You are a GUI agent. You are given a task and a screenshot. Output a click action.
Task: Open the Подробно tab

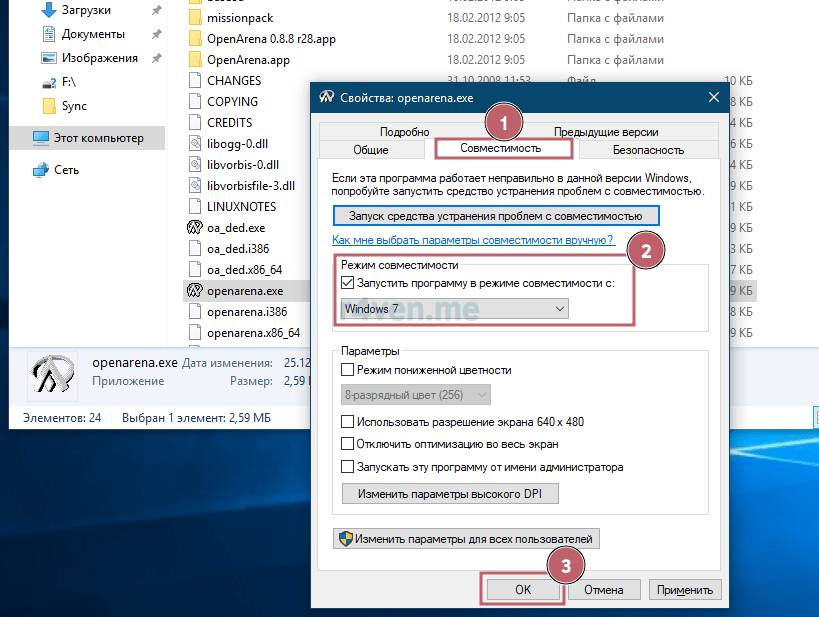(x=404, y=132)
